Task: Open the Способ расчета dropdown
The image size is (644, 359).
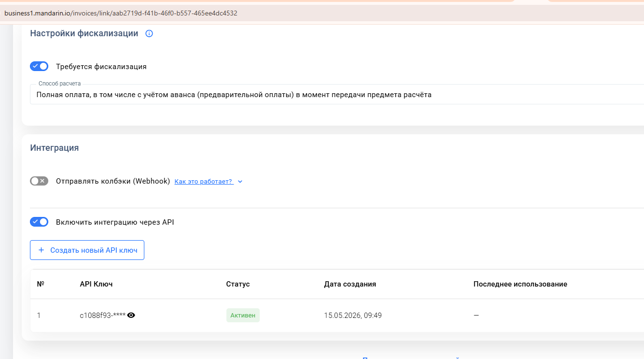Action: (x=336, y=95)
